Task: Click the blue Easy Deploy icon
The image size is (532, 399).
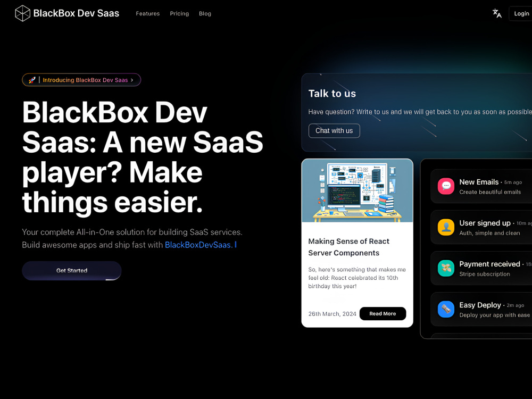Action: pos(446,309)
